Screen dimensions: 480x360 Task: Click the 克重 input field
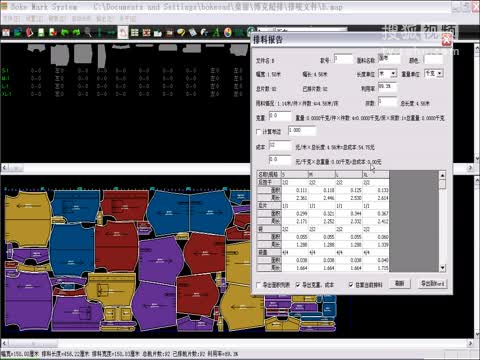280,116
